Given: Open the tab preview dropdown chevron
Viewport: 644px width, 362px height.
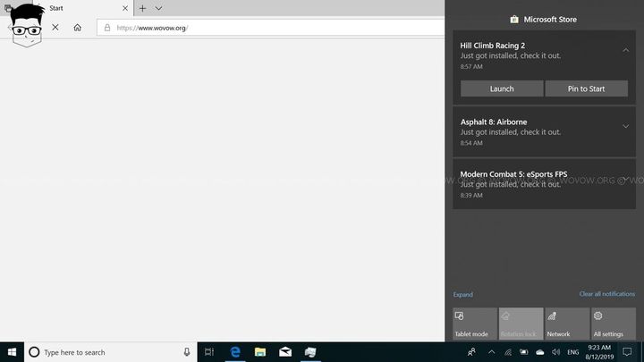Looking at the screenshot, I should click(158, 8).
